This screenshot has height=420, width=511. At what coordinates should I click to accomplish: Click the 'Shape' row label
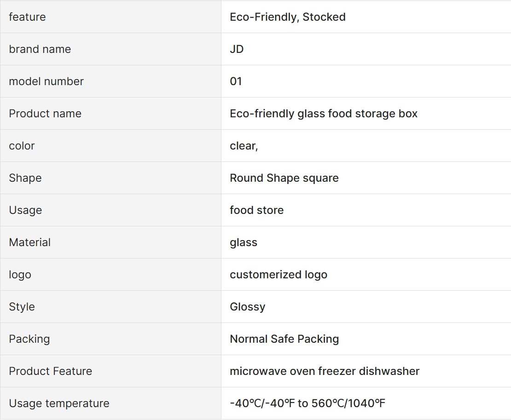[25, 178]
